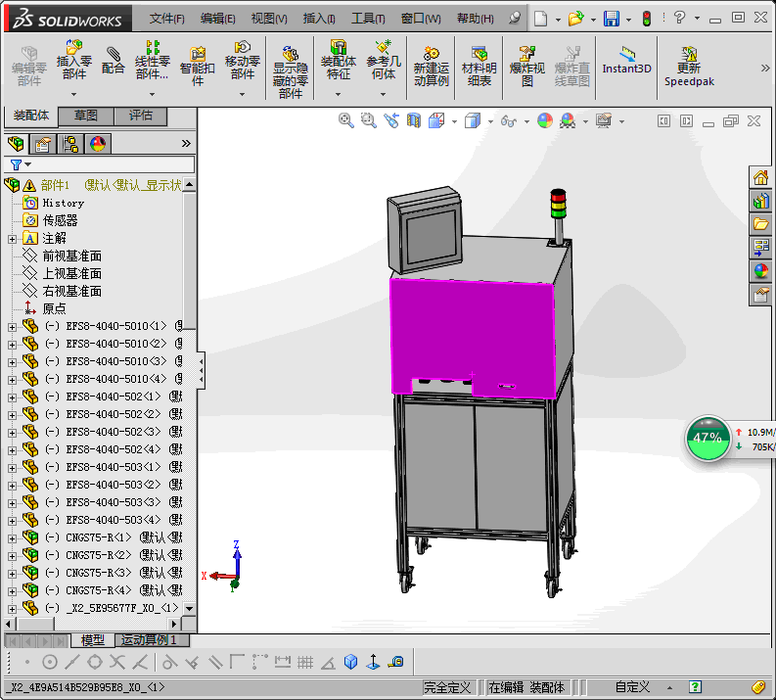Click measure tool icon in bottom toolbar
Screen dimensions: 776x700
click(x=396, y=662)
